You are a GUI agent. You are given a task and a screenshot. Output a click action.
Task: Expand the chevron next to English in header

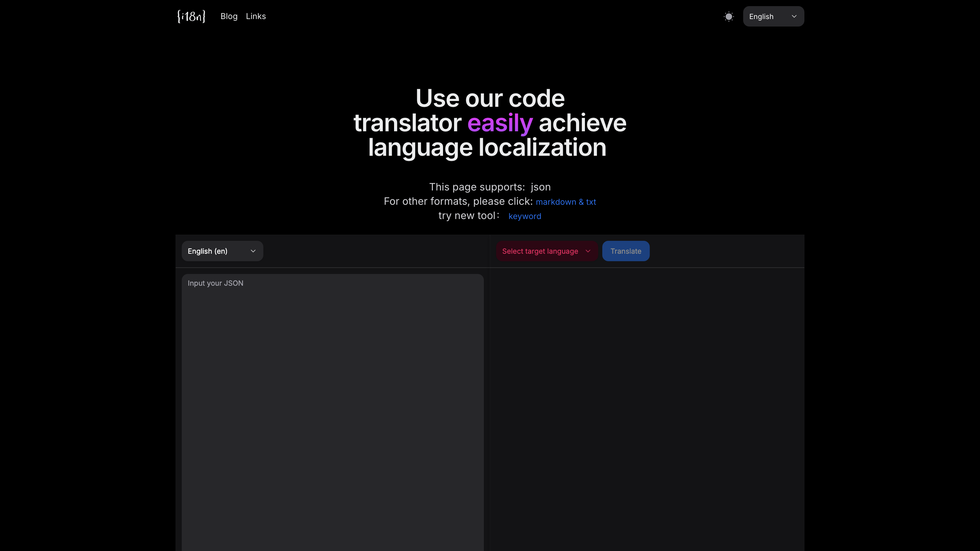pyautogui.click(x=794, y=16)
